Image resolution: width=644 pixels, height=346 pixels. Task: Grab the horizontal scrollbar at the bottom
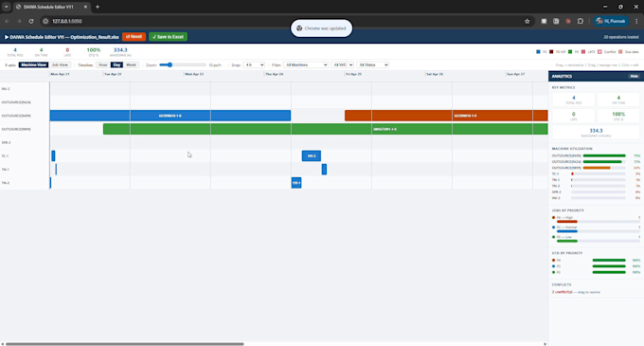click(125, 344)
